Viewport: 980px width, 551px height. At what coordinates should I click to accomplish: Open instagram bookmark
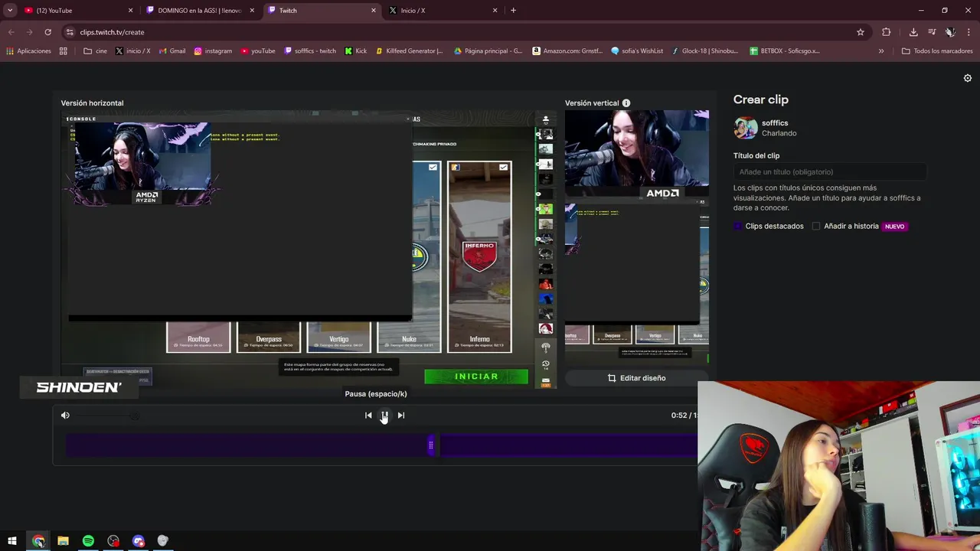213,51
